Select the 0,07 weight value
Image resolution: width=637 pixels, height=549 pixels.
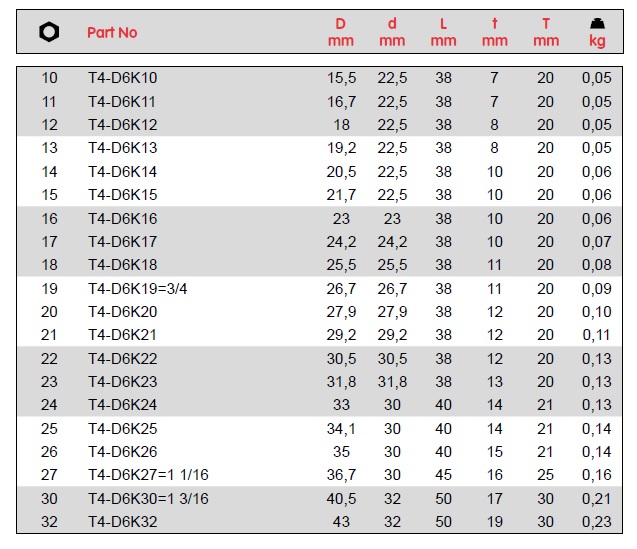click(x=596, y=241)
